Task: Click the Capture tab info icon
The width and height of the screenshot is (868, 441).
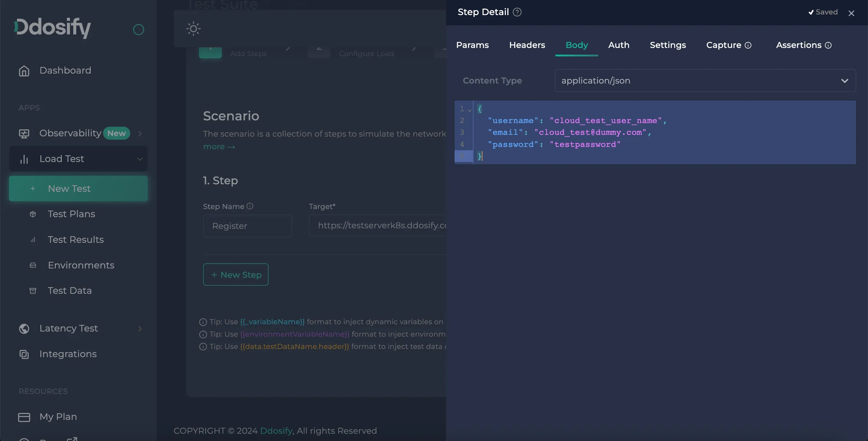Action: pos(748,46)
